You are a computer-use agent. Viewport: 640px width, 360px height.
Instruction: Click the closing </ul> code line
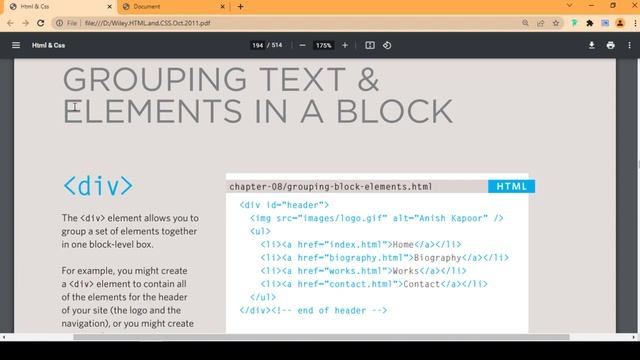[x=263, y=297]
